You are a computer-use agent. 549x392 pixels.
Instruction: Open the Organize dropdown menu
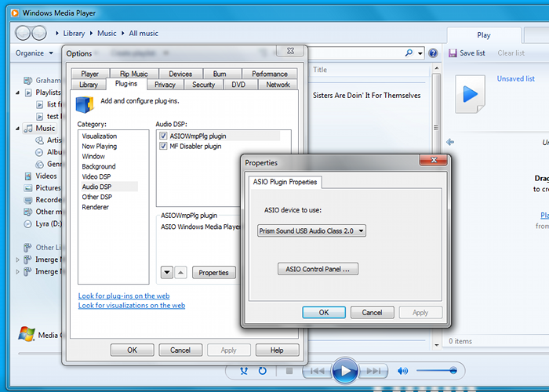tap(35, 53)
